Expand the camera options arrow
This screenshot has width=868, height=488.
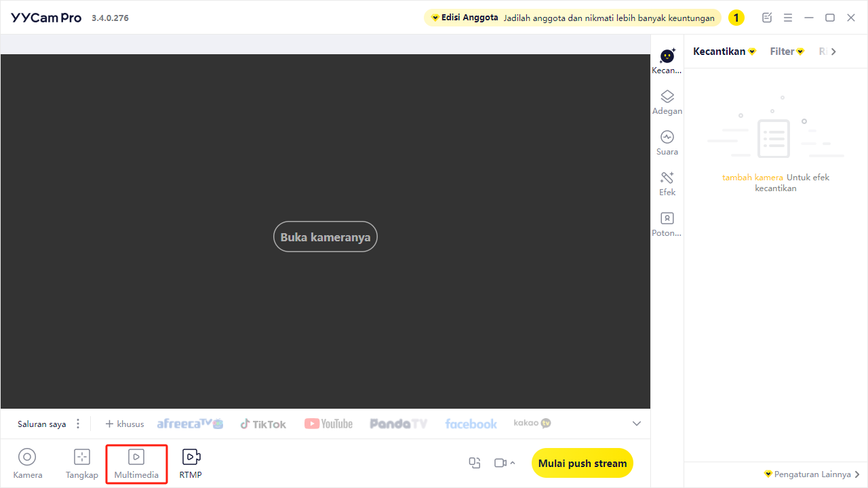[x=513, y=463]
